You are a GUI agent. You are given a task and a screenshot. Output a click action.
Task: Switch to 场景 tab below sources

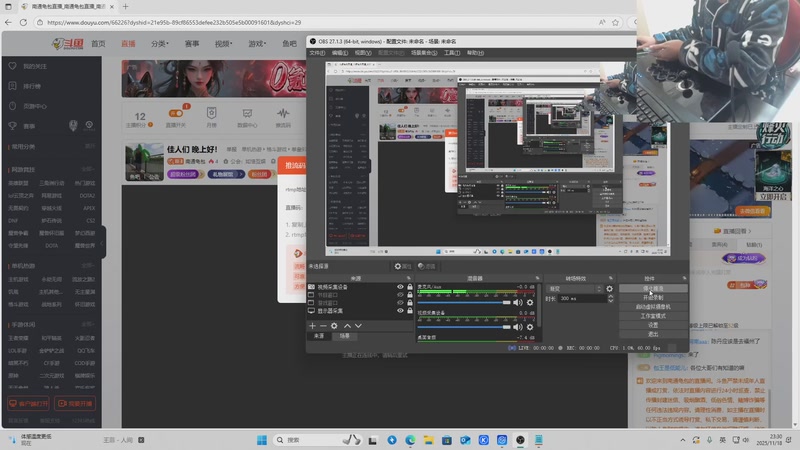coord(345,336)
